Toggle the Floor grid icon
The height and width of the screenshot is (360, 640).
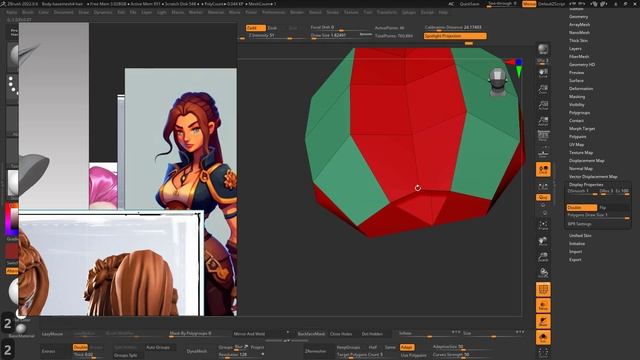pyautogui.click(x=543, y=153)
